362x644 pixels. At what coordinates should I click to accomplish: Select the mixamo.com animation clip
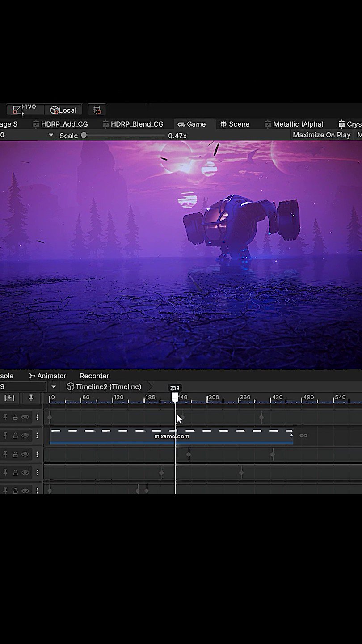172,436
